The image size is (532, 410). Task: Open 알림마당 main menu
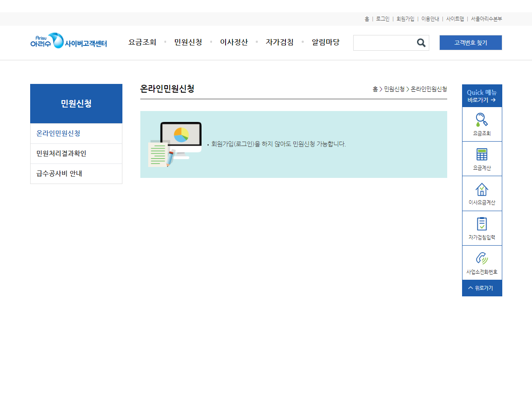(x=326, y=42)
